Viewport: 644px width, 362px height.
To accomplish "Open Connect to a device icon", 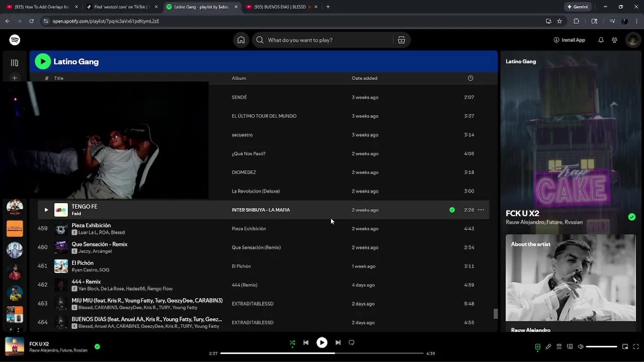I will point(570,346).
